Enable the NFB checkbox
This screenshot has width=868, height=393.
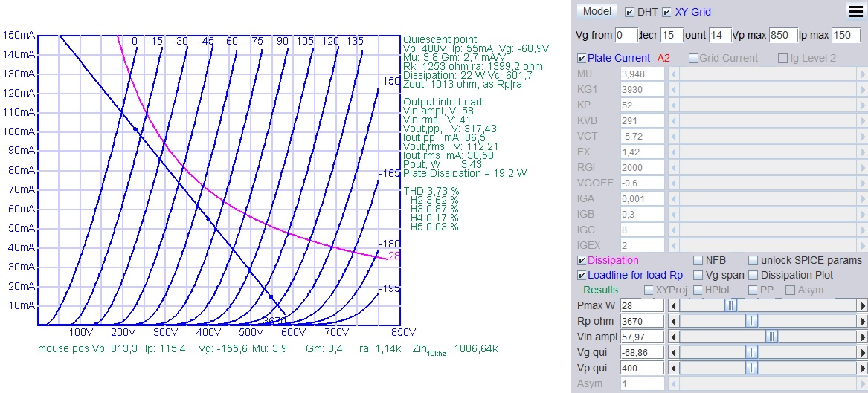click(698, 261)
